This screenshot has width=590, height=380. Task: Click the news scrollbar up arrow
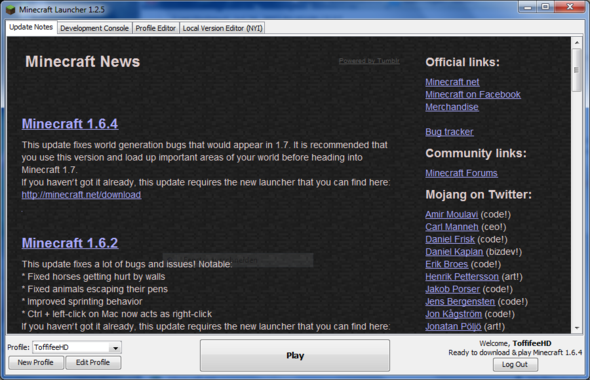[x=577, y=43]
